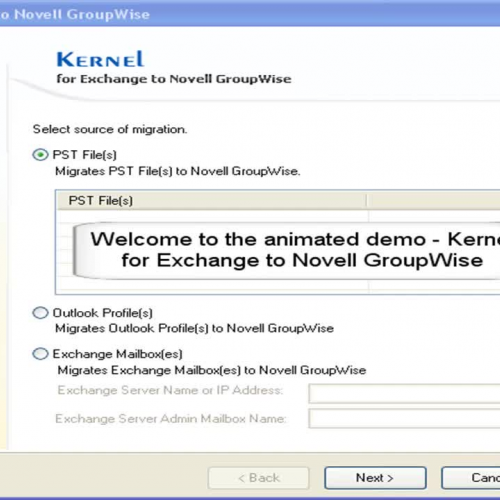Click 'Exchange Server Name or IP Address:' label
Viewport: 500px width, 500px height.
pos(170,390)
